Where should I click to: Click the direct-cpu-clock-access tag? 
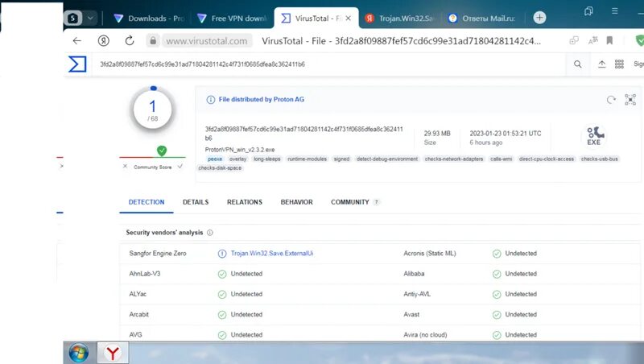coord(547,159)
